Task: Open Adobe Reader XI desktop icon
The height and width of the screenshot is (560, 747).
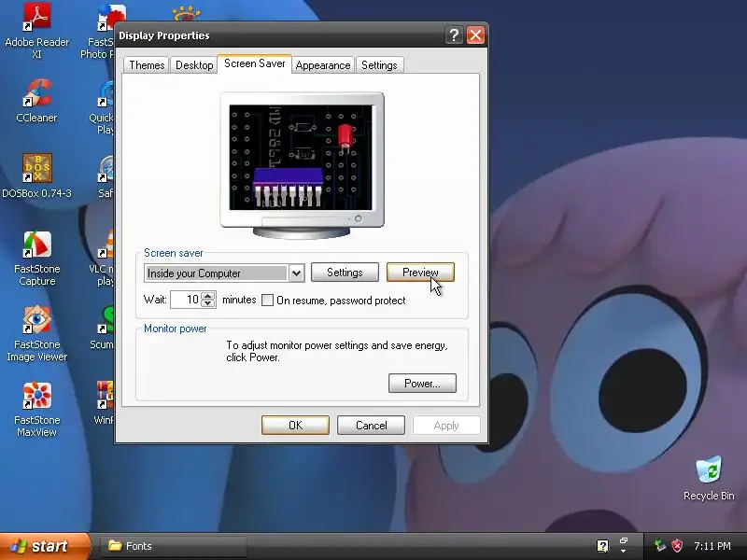Action: (36, 30)
